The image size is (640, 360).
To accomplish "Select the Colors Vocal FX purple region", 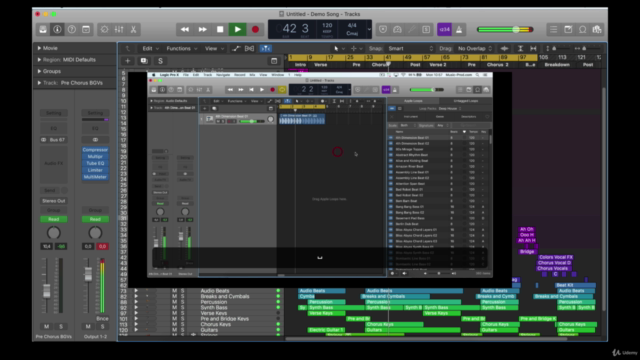I will tap(556, 257).
